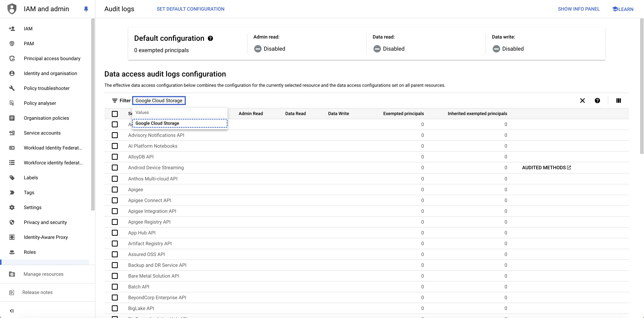This screenshot has height=318, width=644.
Task: Click the BeyondCorp Enterprise API row name
Action: (157, 298)
